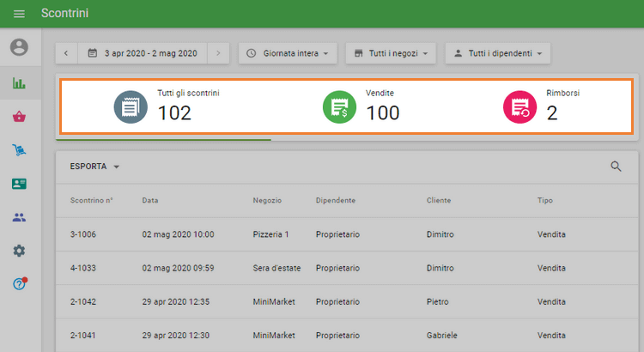Open the user account profile icon

(x=19, y=47)
